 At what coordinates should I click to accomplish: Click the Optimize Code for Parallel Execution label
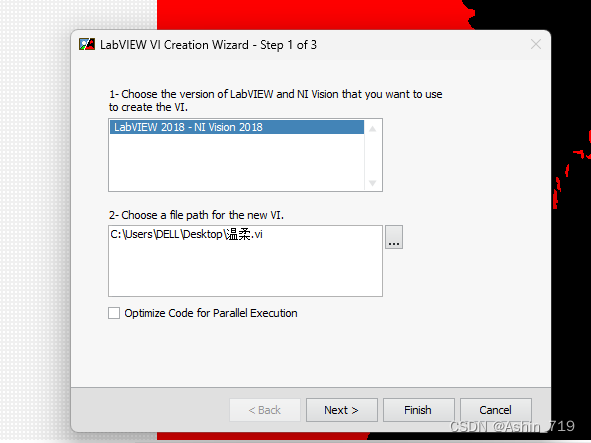pos(211,313)
